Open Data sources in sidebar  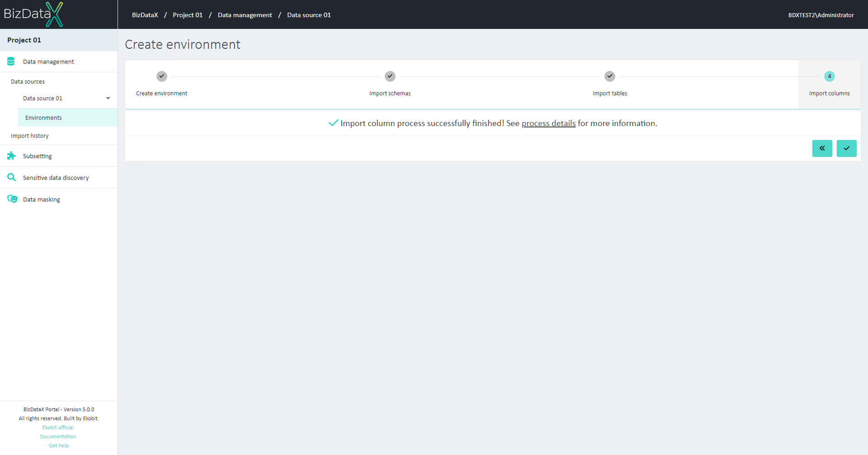(28, 82)
